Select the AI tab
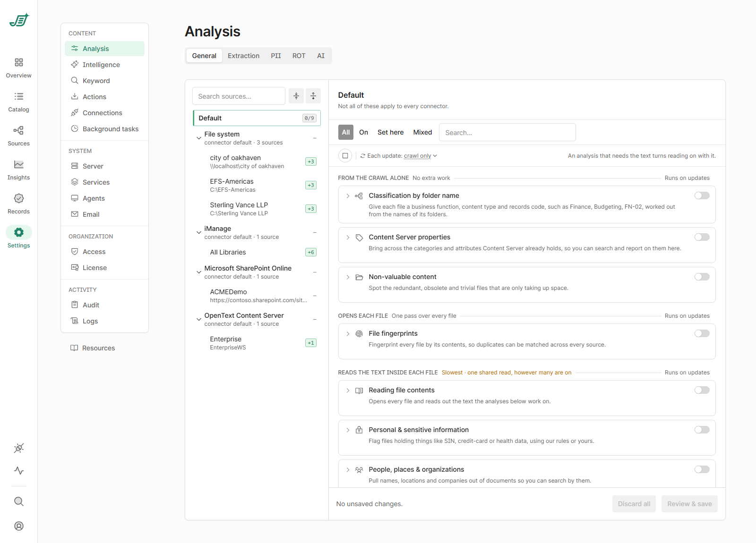 [321, 56]
